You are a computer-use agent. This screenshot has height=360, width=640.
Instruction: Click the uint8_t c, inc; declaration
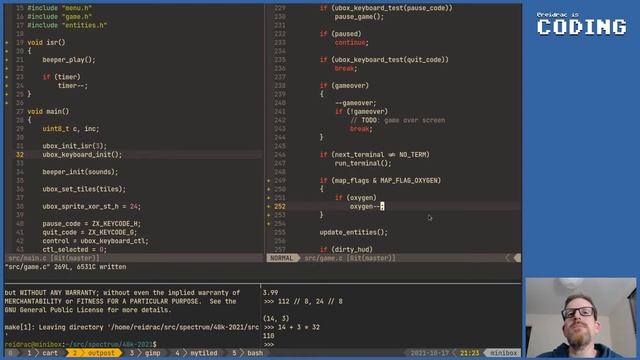pos(71,129)
